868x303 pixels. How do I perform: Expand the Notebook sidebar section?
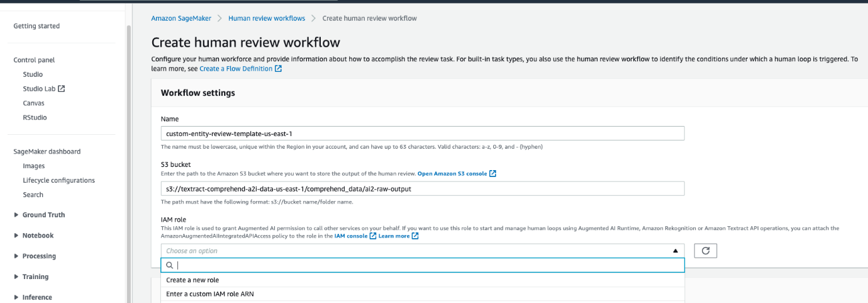pyautogui.click(x=16, y=236)
